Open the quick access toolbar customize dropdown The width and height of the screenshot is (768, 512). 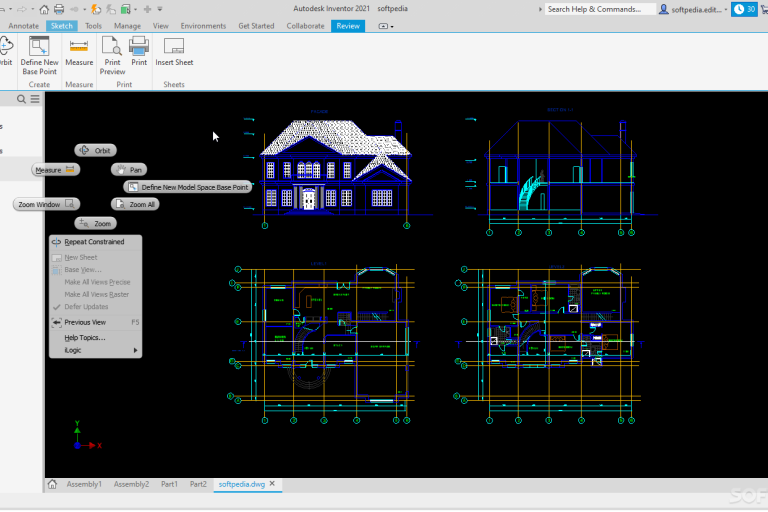[160, 9]
